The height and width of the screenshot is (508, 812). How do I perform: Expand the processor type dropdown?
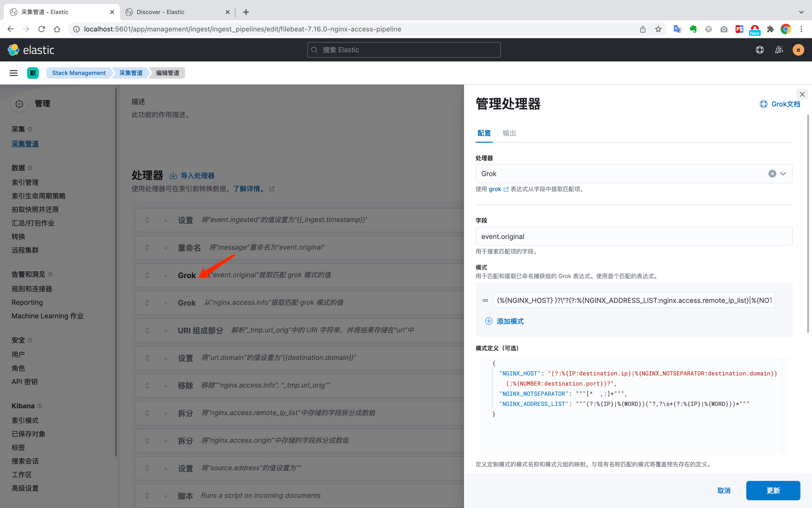[x=783, y=174]
